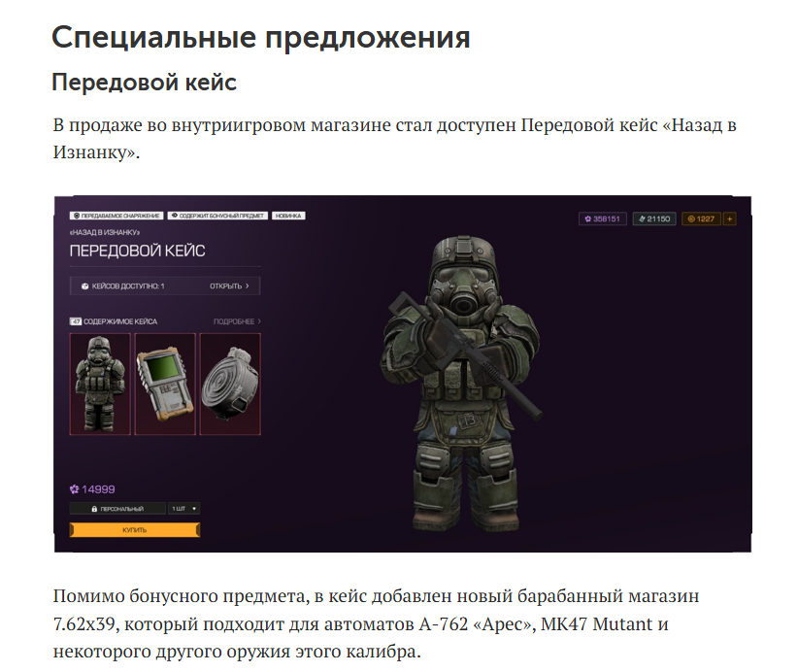
Task: Click the purple currency balance 358151
Action: pyautogui.click(x=603, y=218)
